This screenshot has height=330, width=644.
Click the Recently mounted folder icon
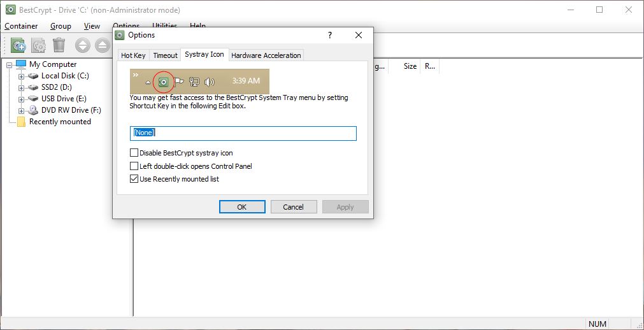click(x=21, y=122)
